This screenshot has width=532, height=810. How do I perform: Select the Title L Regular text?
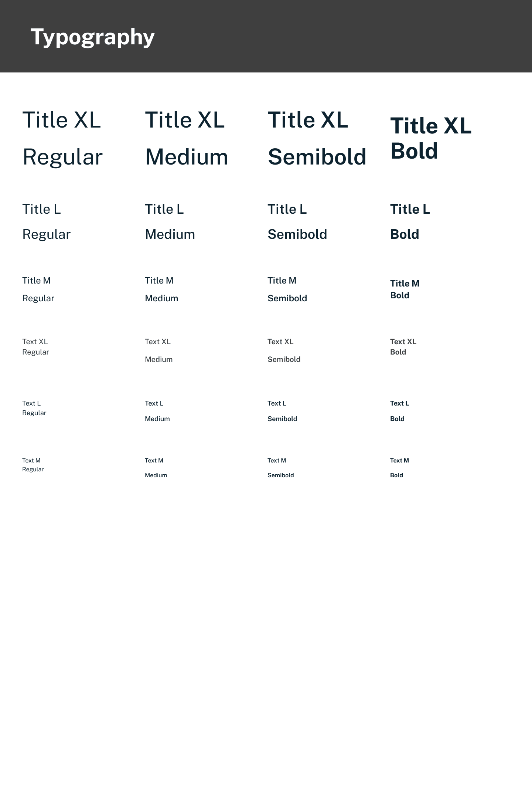[46, 222]
